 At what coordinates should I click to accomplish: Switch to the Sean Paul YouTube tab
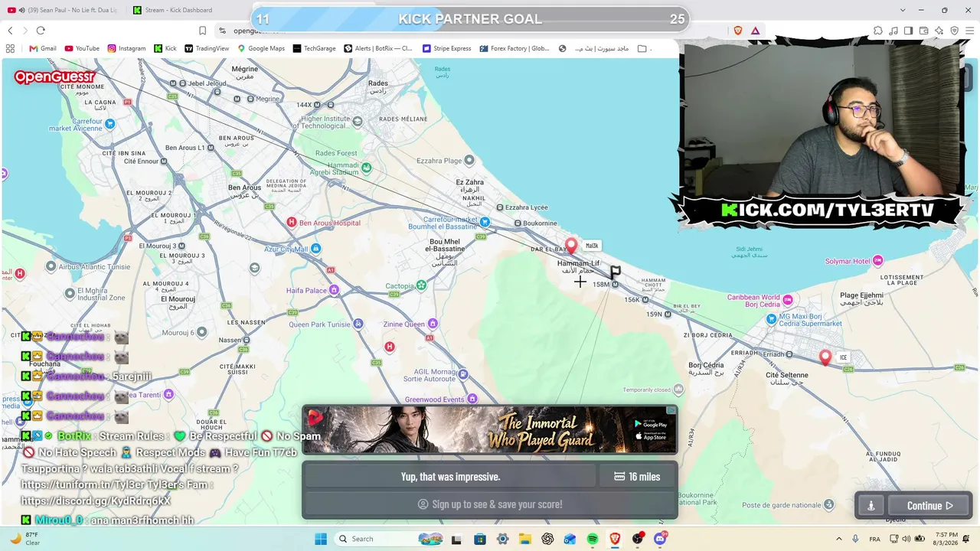point(63,10)
